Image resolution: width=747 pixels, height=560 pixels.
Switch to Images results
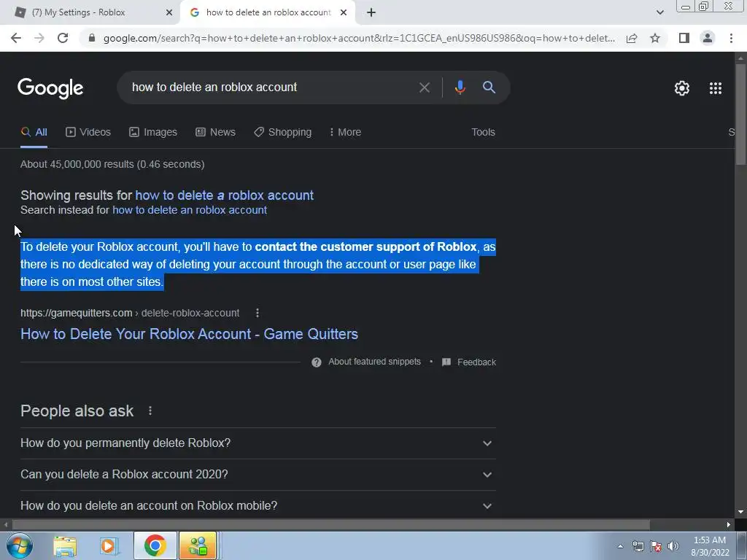(x=153, y=132)
